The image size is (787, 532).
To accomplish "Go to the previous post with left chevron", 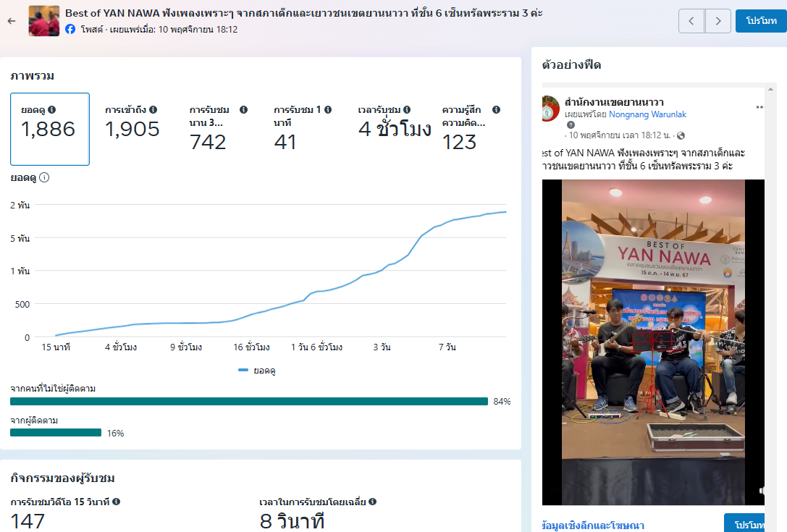I will click(x=691, y=21).
